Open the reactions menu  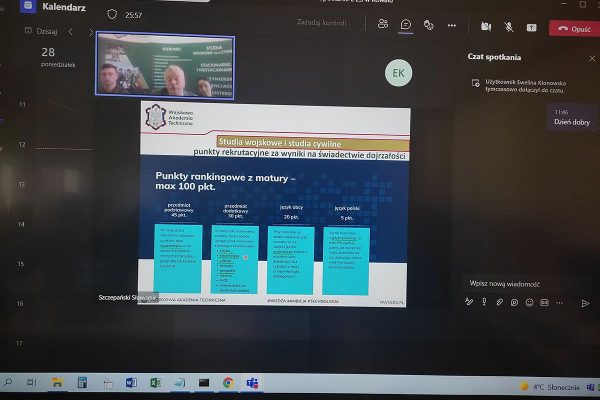pyautogui.click(x=428, y=25)
